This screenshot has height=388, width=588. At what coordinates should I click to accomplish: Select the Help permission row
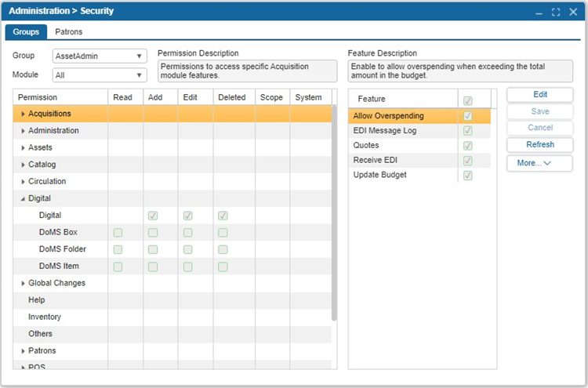(x=172, y=300)
